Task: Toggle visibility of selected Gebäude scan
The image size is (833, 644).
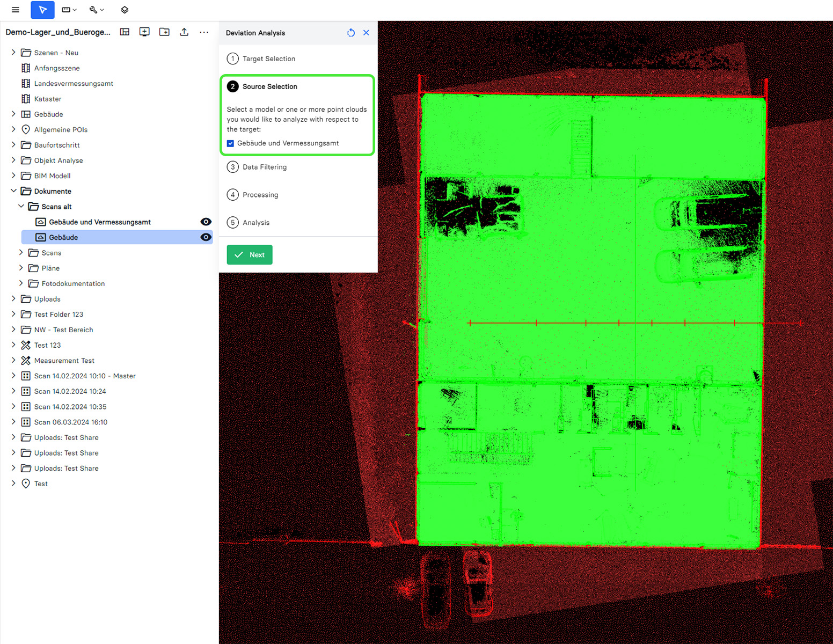Action: click(206, 237)
